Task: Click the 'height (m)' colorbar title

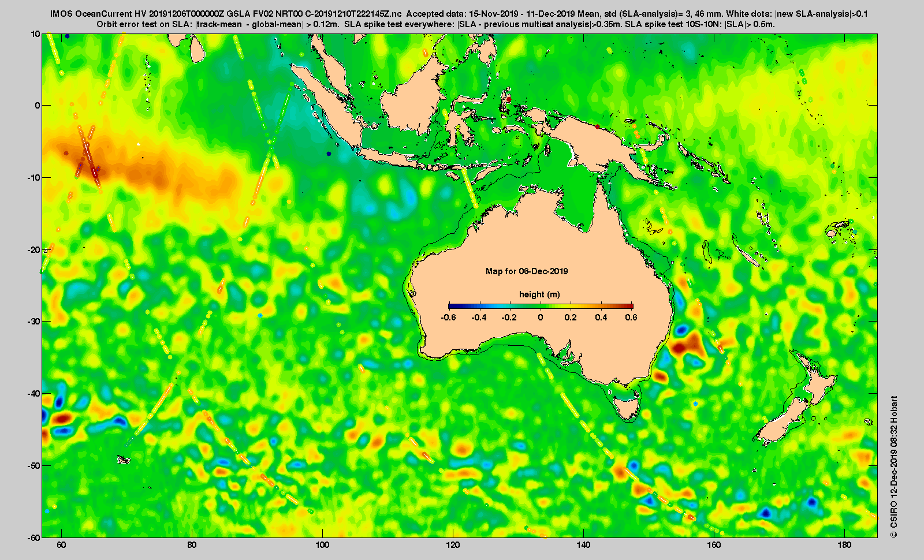Action: [x=539, y=294]
